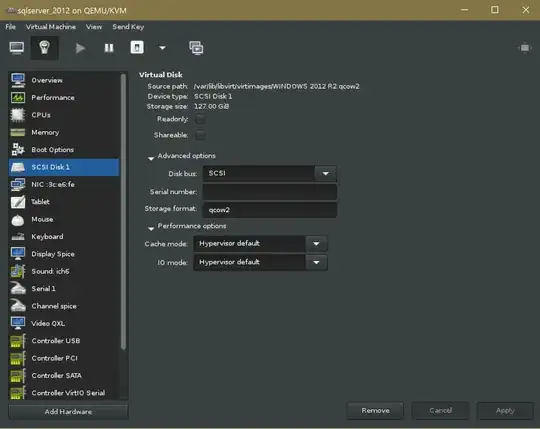Click the Cancel button
The image size is (540, 429).
440,410
